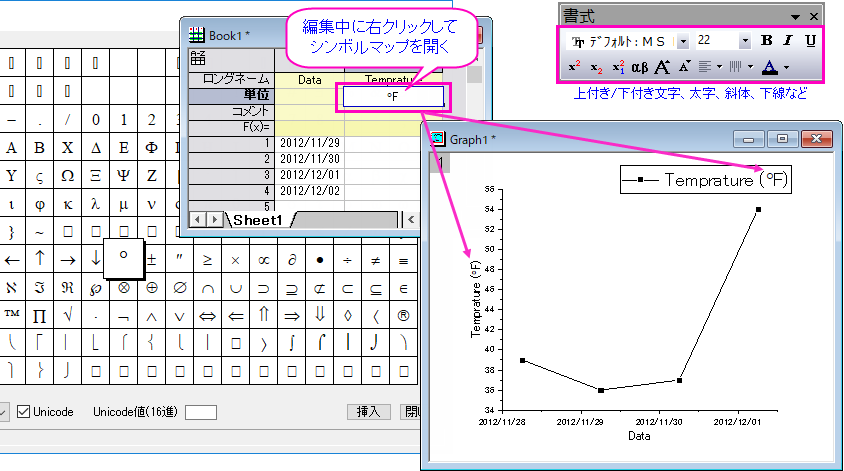Screen dimensions: 844x471
Task: Select the plus-minus ± symbol
Action: (152, 260)
